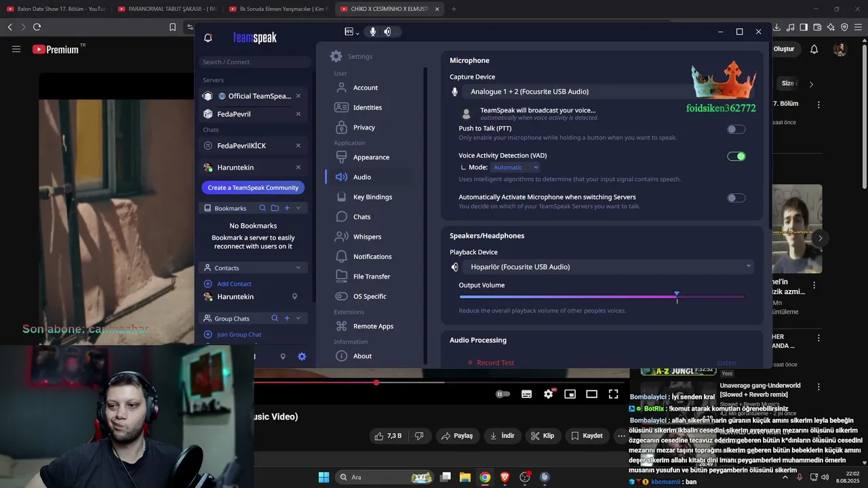
Task: Open YouTube player settings gear
Action: (549, 394)
